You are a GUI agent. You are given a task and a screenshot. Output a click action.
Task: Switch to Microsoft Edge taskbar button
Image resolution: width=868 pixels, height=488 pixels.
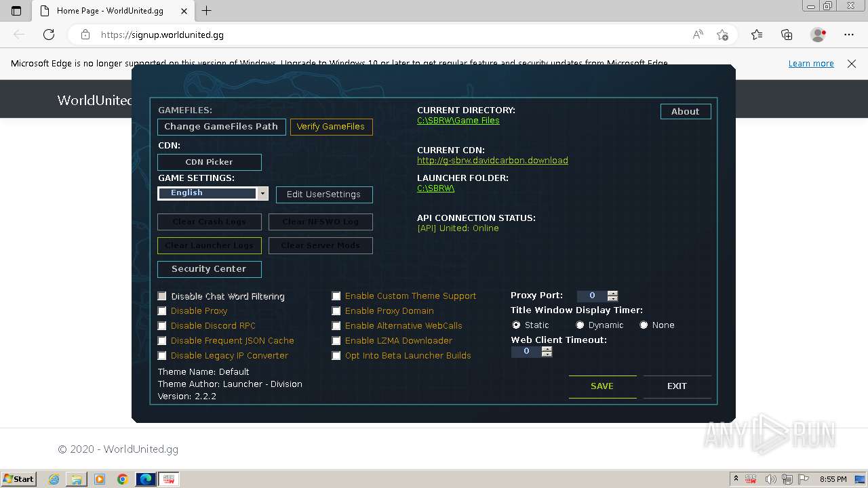coord(146,479)
